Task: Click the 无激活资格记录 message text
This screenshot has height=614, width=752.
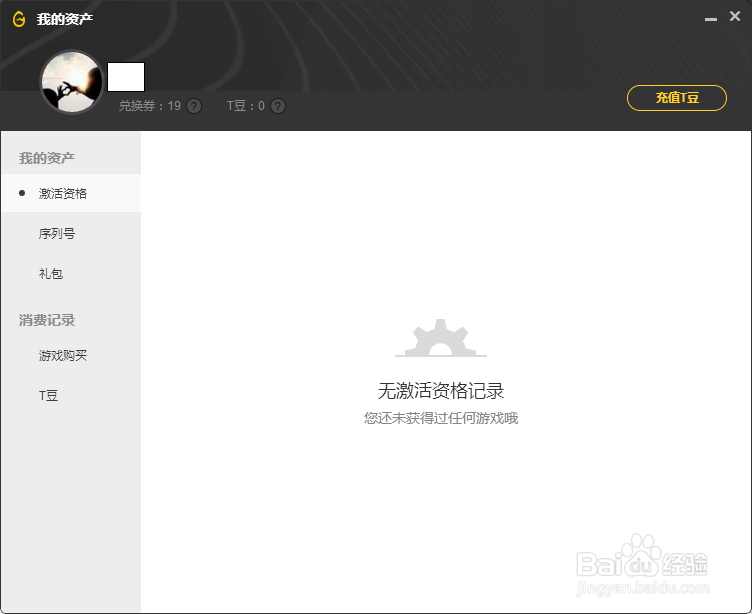Action: point(441,391)
